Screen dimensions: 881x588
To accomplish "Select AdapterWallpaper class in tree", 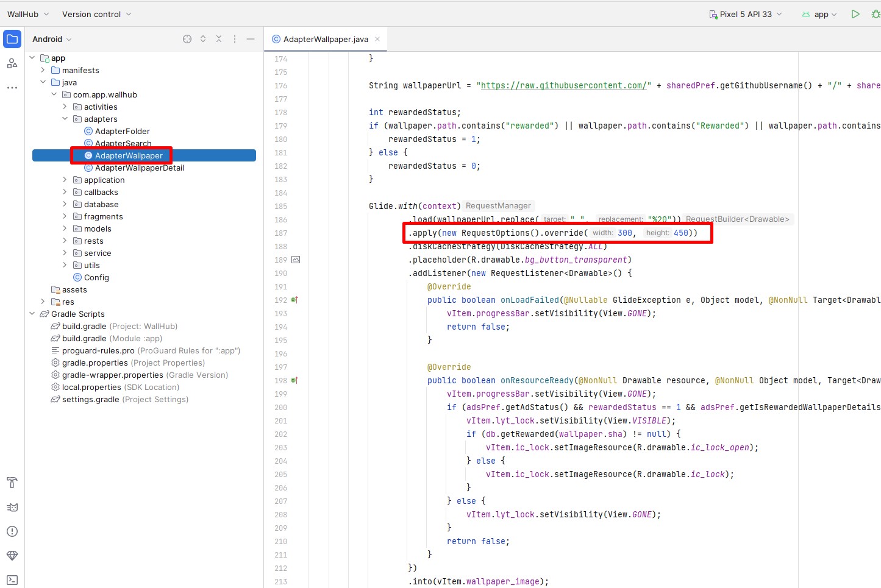I will 129,155.
